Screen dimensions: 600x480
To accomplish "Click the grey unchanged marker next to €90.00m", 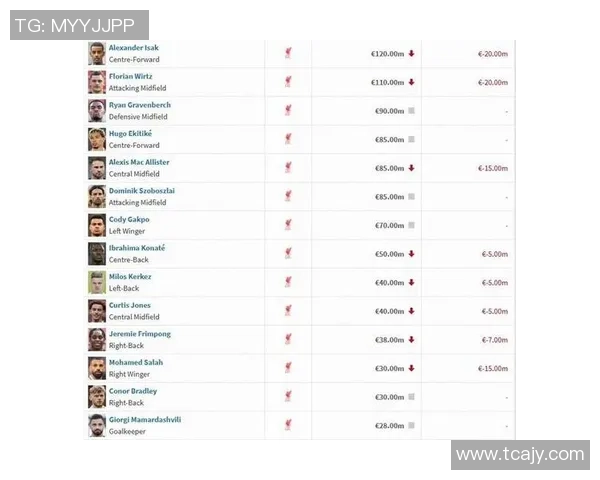I will pyautogui.click(x=411, y=111).
